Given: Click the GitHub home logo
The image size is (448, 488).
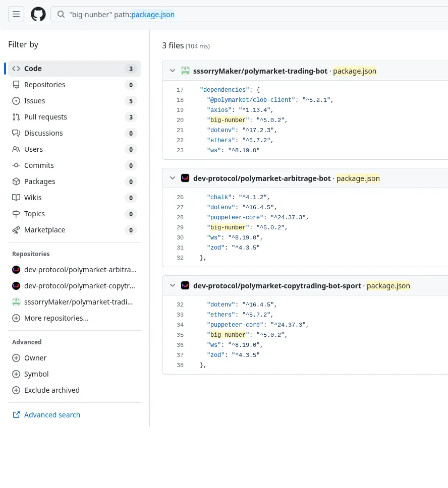Looking at the screenshot, I should (38, 14).
